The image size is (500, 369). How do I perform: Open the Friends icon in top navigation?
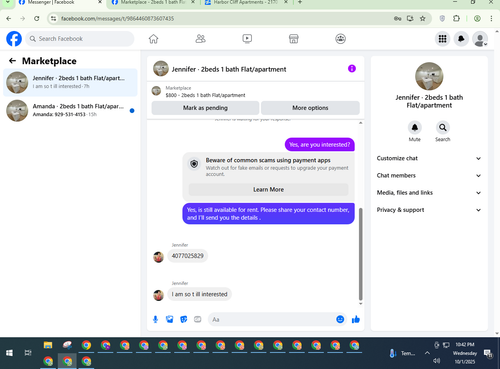coord(200,39)
